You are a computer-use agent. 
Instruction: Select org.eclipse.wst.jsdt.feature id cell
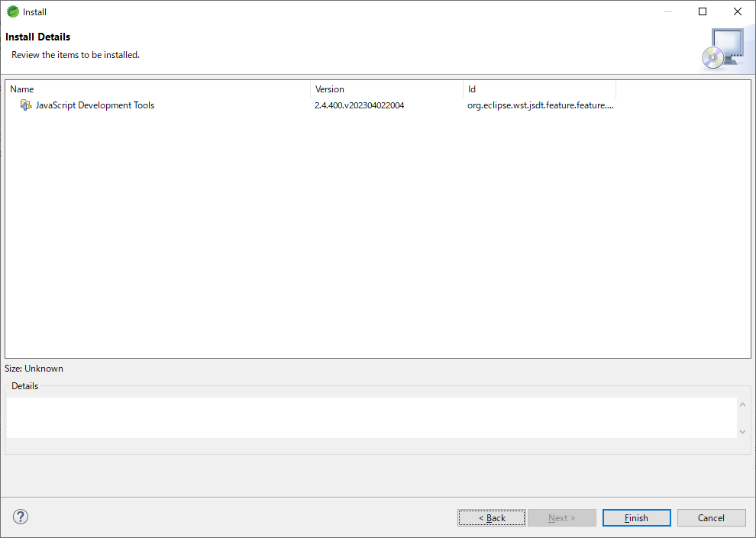click(x=540, y=105)
